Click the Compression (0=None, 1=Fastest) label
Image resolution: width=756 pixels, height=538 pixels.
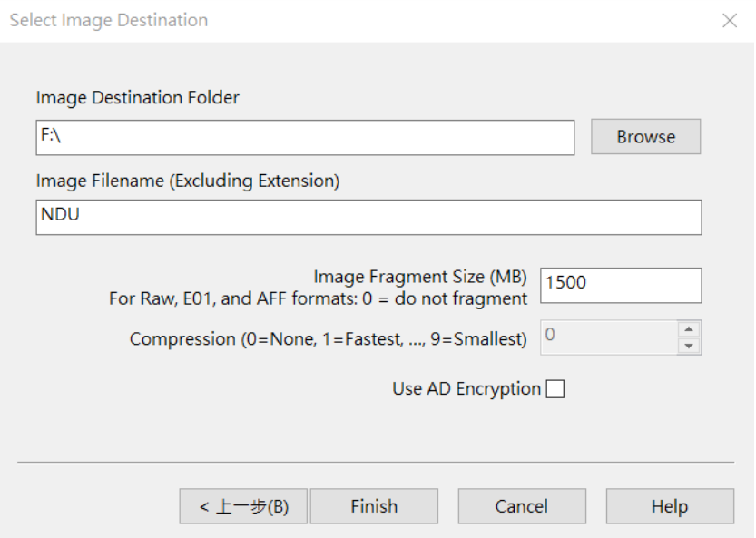[328, 339]
